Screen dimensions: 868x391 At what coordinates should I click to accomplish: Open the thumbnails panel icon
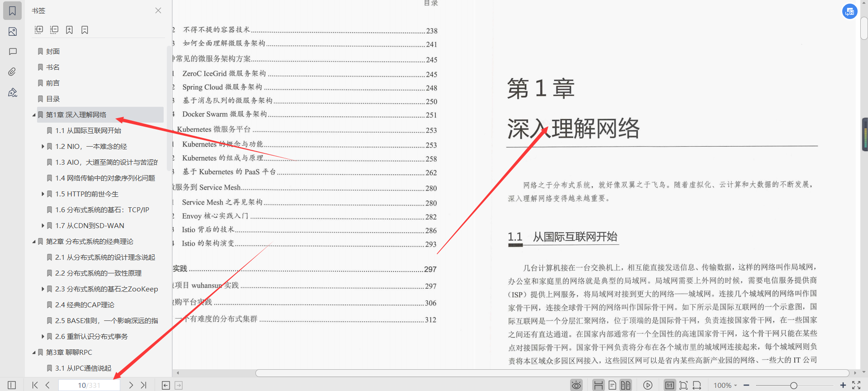coord(13,31)
